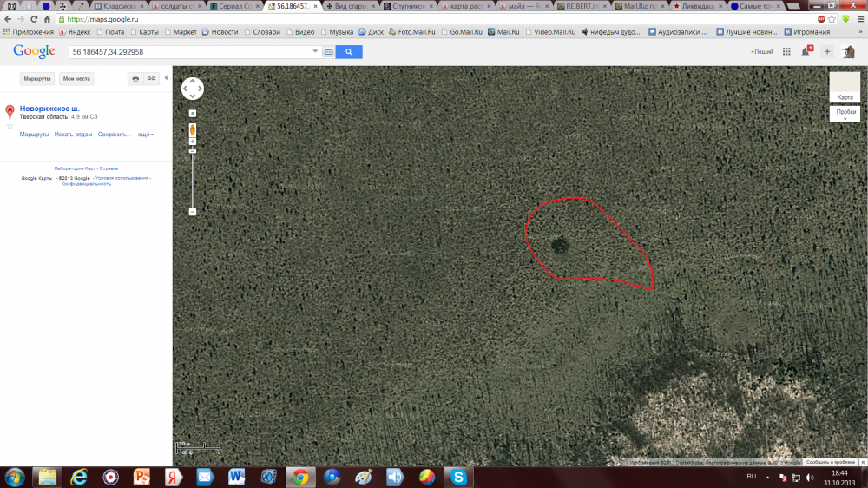Open the Лаборатория Карт link

pyautogui.click(x=75, y=168)
